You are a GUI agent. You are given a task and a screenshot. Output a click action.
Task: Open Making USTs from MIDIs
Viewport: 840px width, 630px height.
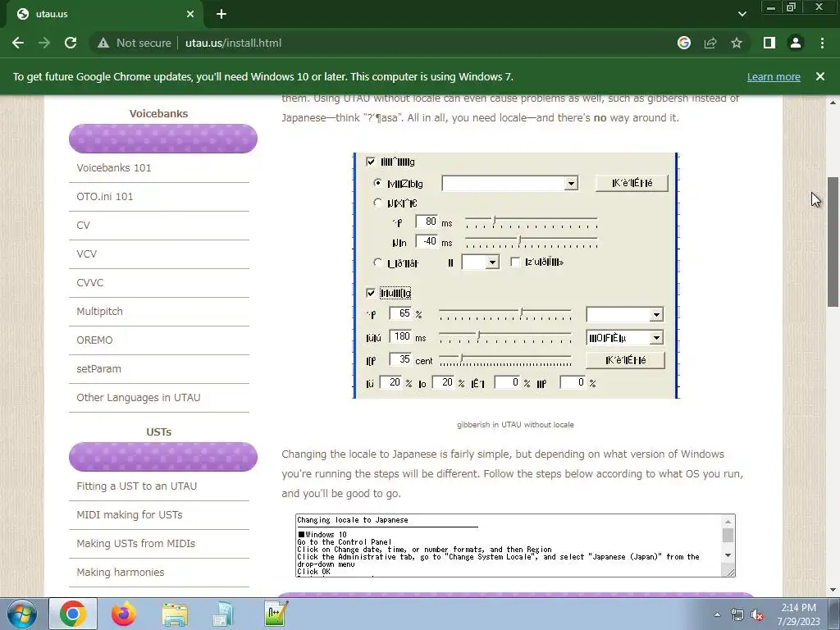point(135,543)
